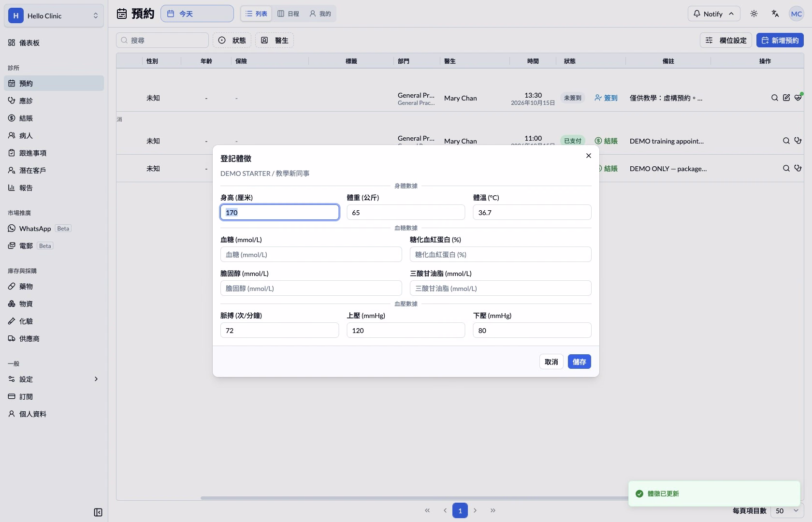Open 結賬 in the sidebar

coord(54,118)
